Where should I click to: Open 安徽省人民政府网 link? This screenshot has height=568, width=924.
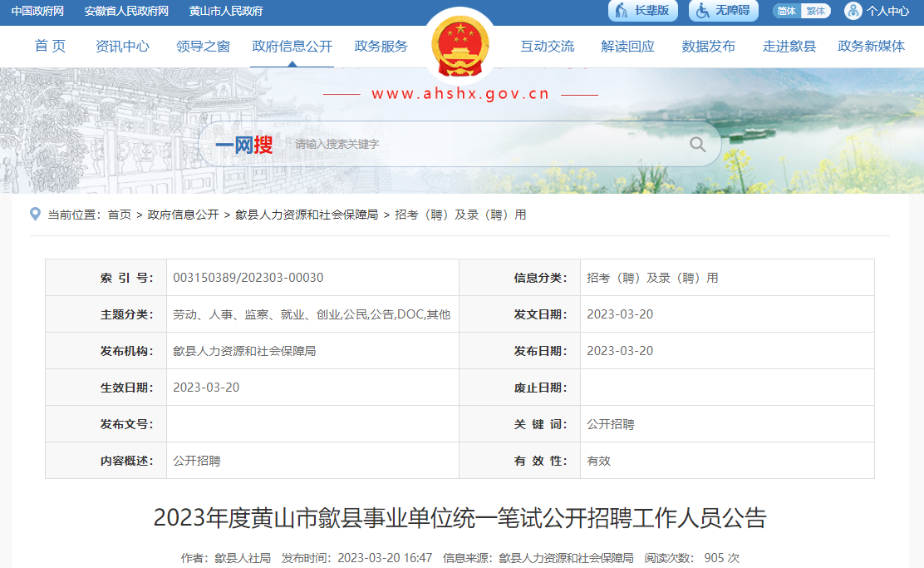(126, 11)
